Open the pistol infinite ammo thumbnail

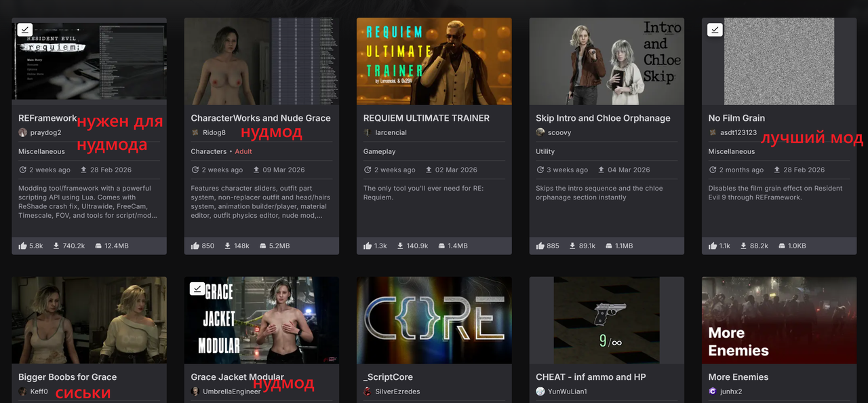coord(606,320)
